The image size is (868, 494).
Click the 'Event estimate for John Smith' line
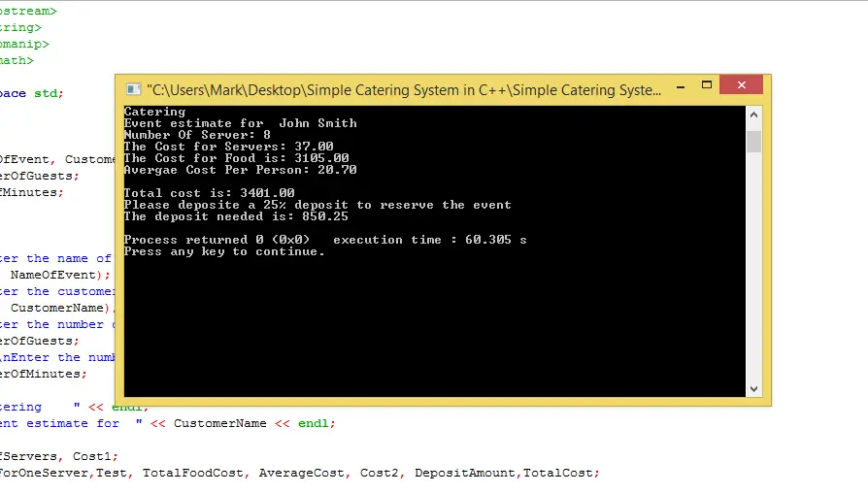tap(240, 123)
